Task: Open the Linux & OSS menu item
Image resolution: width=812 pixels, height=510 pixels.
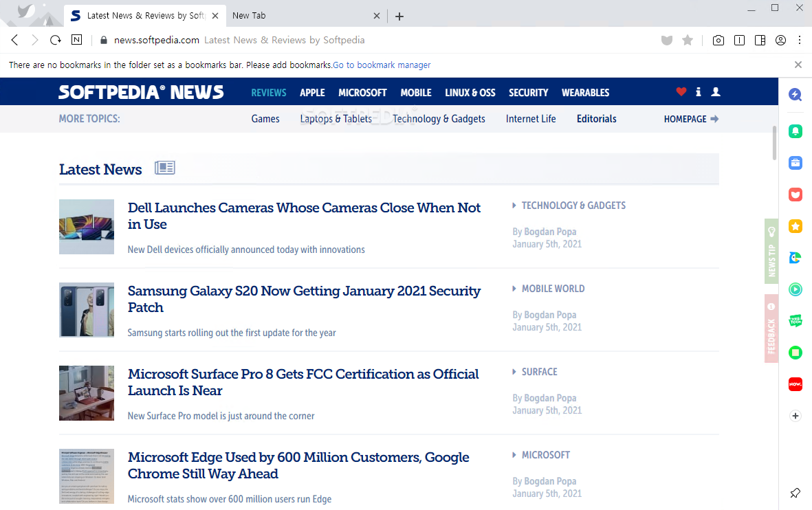Action: tap(470, 93)
